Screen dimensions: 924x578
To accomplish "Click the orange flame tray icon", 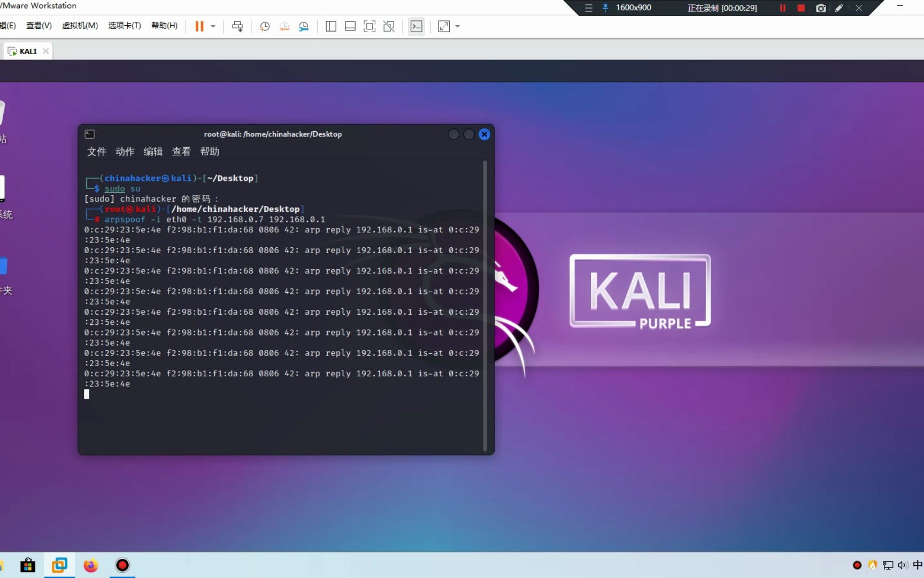I will (x=873, y=565).
